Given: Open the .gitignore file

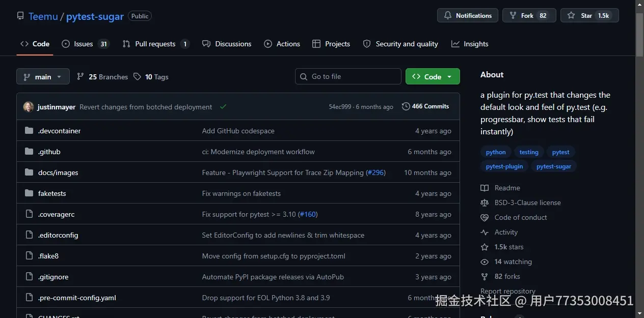Looking at the screenshot, I should click(53, 277).
